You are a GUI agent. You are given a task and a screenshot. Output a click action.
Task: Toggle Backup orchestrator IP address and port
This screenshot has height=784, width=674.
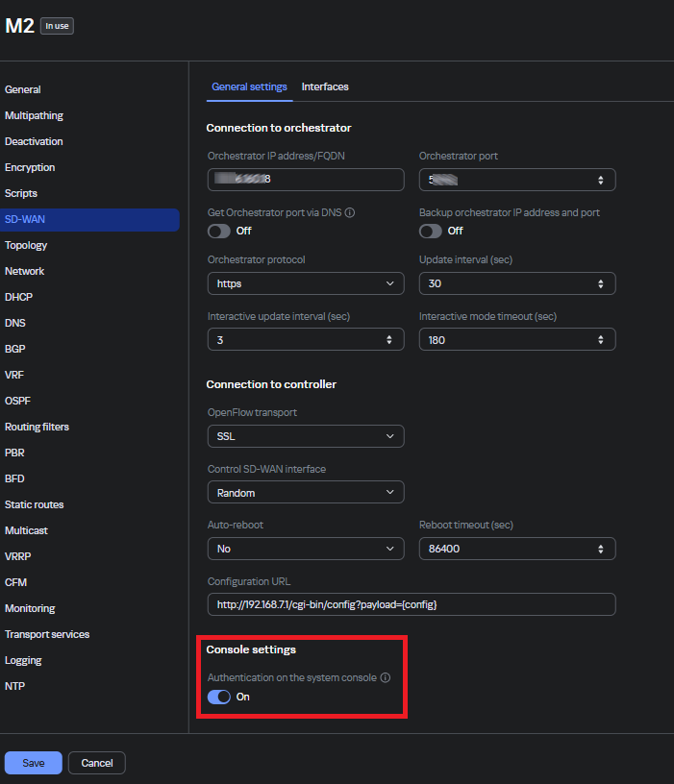pyautogui.click(x=431, y=231)
